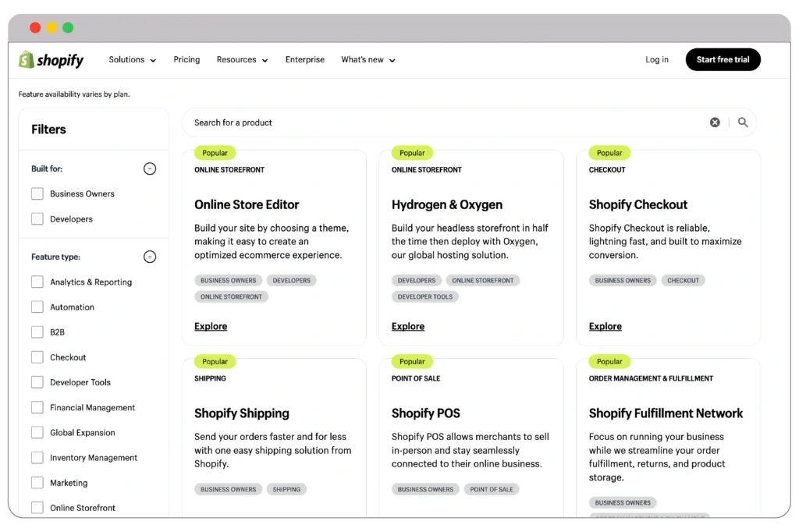
Task: Clear the search field using the X icon
Action: tap(715, 122)
